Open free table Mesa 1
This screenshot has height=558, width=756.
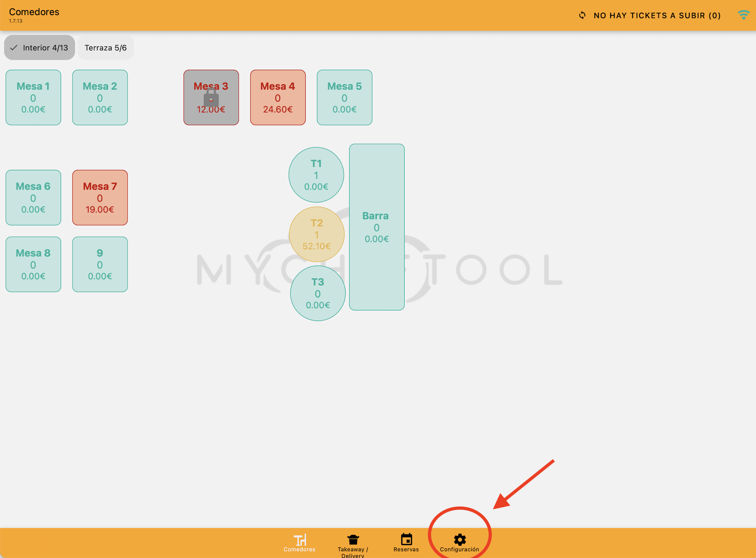coord(33,98)
